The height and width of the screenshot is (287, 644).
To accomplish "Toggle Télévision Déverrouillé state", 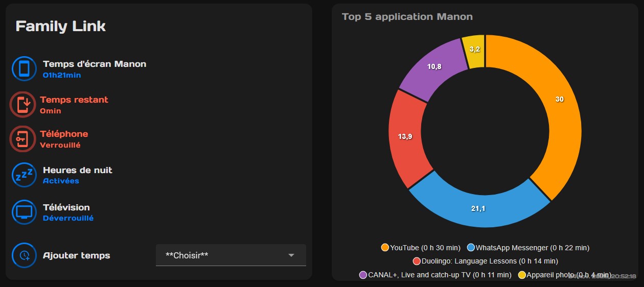I will pos(68,218).
